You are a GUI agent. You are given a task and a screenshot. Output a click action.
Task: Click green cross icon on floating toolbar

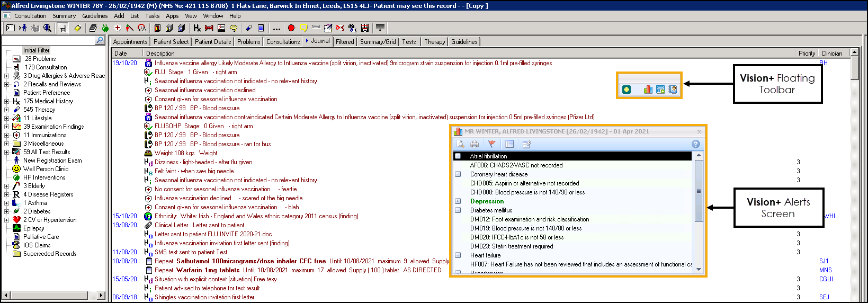[627, 90]
